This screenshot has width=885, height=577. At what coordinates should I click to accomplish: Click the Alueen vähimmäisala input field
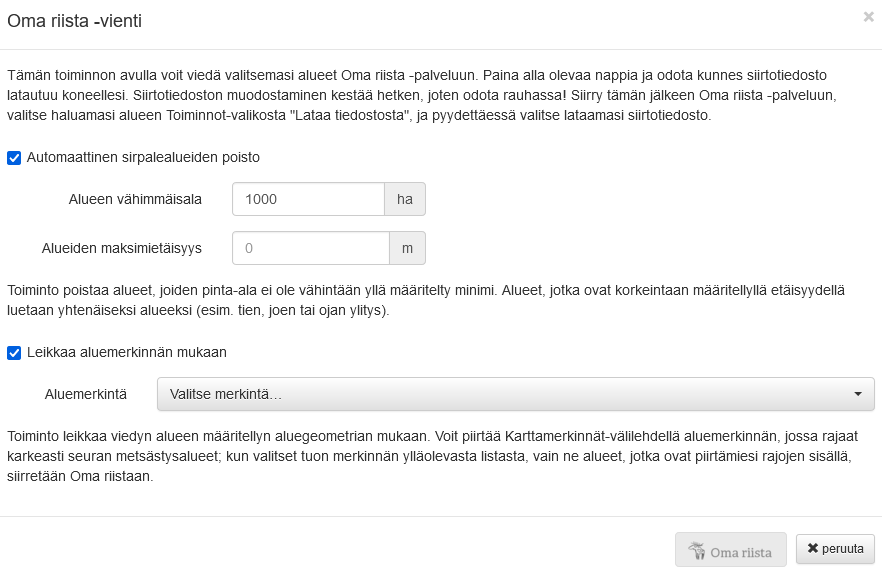308,199
